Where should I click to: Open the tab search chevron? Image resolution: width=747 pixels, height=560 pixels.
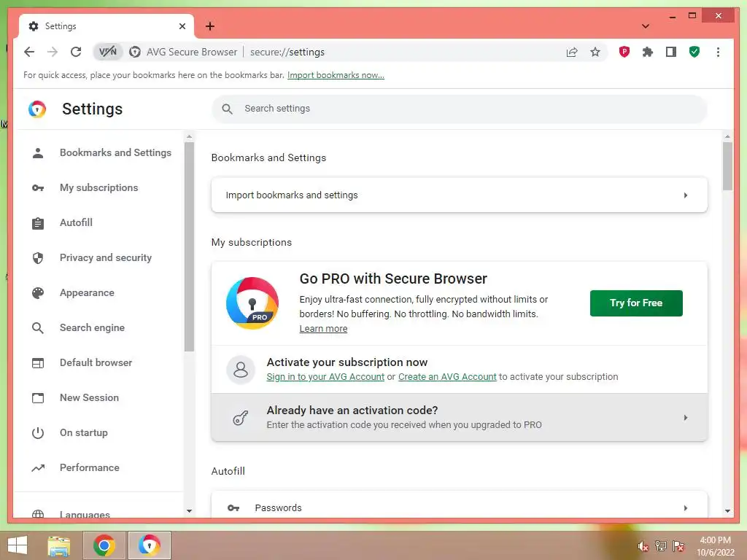(x=645, y=26)
